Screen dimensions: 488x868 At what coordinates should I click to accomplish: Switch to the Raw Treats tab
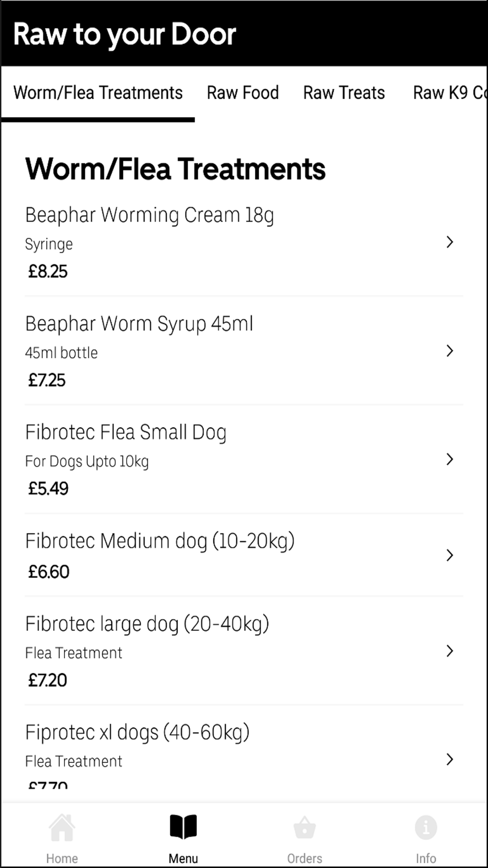pyautogui.click(x=344, y=93)
